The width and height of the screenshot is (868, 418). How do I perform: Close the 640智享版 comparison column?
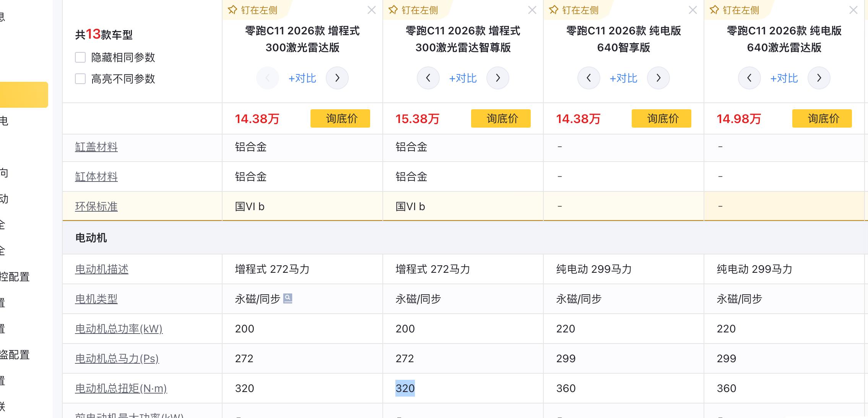[x=692, y=10]
